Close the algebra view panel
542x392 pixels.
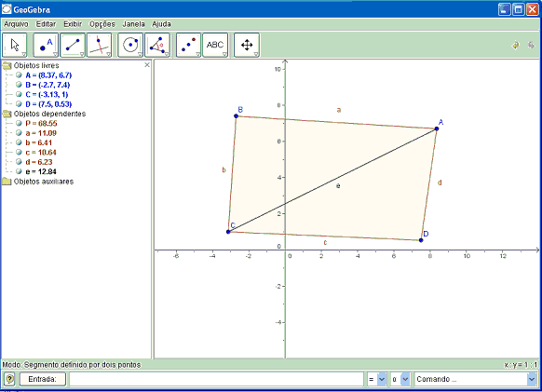[147, 64]
